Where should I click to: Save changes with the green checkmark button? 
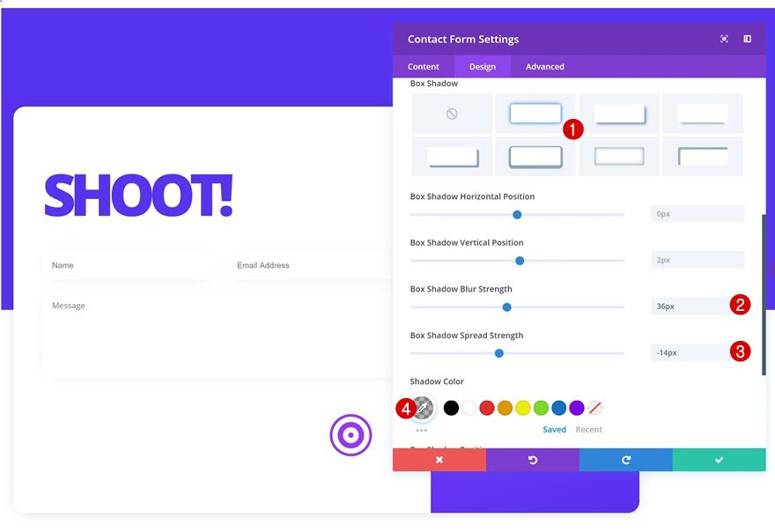tap(719, 460)
